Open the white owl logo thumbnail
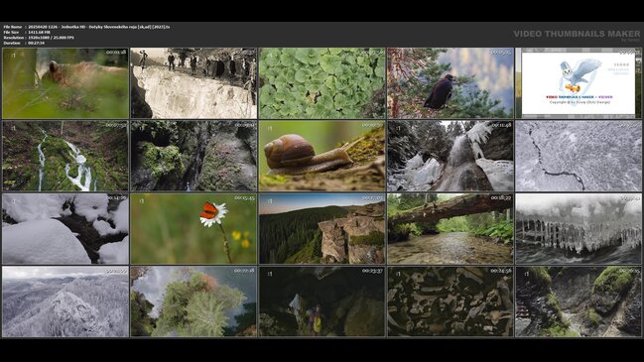The height and width of the screenshot is (362, 644). tap(579, 83)
